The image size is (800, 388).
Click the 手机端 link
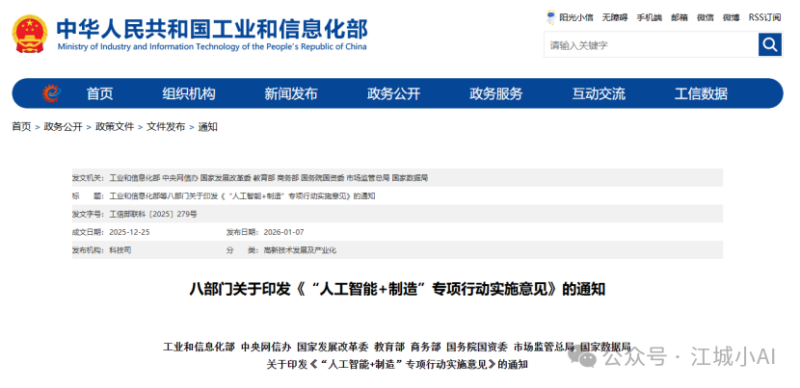649,17
